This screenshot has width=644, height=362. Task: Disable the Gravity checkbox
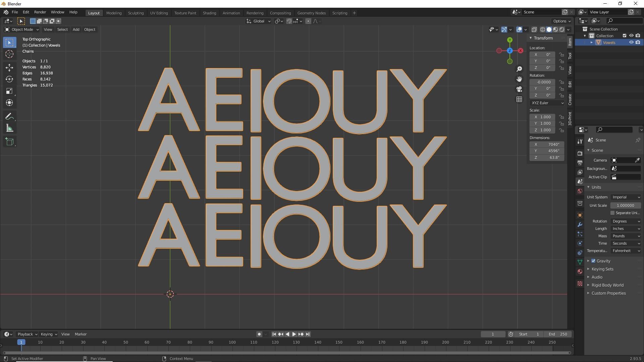pyautogui.click(x=593, y=261)
